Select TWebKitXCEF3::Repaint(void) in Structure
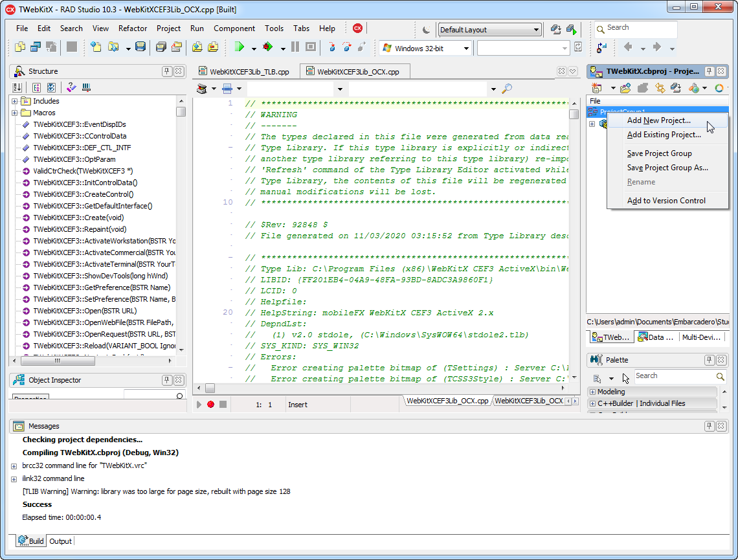738x560 pixels. 80,229
